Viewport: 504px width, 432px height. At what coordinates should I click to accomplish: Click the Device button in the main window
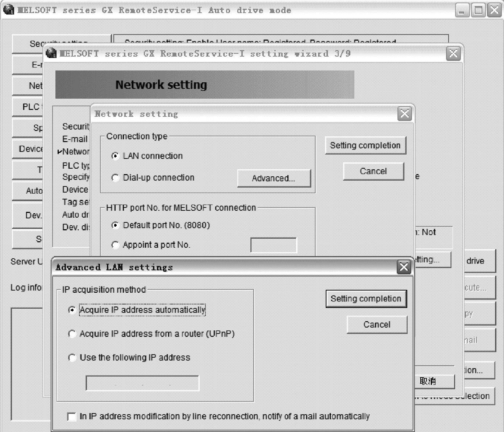pyautogui.click(x=28, y=149)
